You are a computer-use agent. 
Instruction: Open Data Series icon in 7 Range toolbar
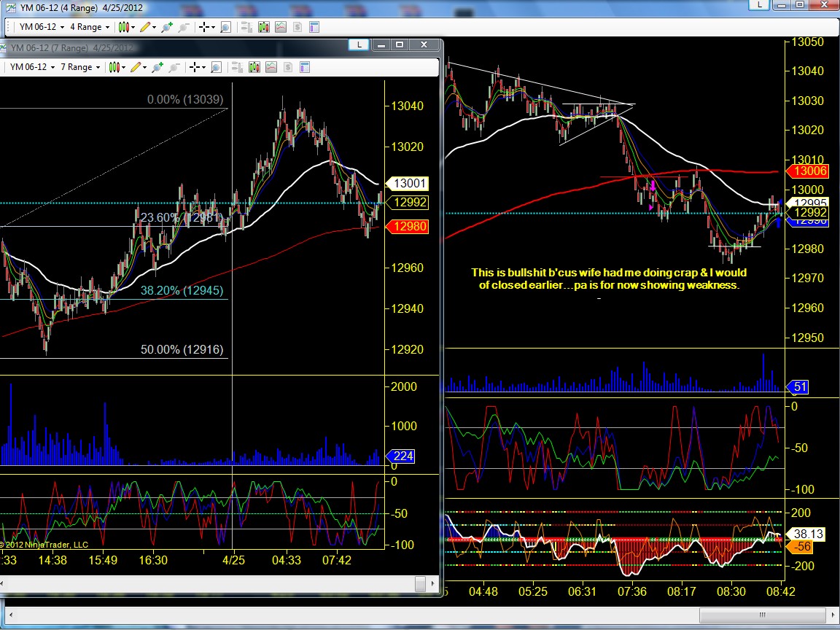[254, 67]
